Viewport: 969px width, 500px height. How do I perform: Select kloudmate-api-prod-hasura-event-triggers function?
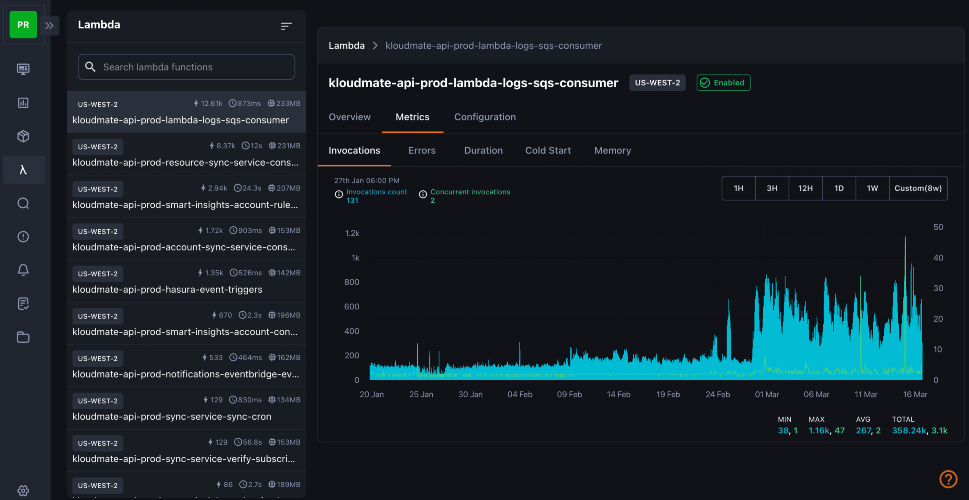[x=186, y=281]
